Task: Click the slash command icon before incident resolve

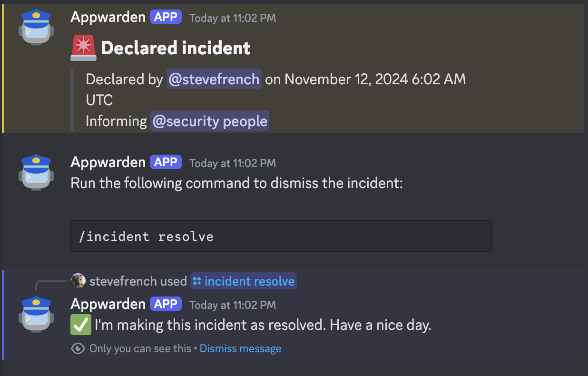Action: 196,281
